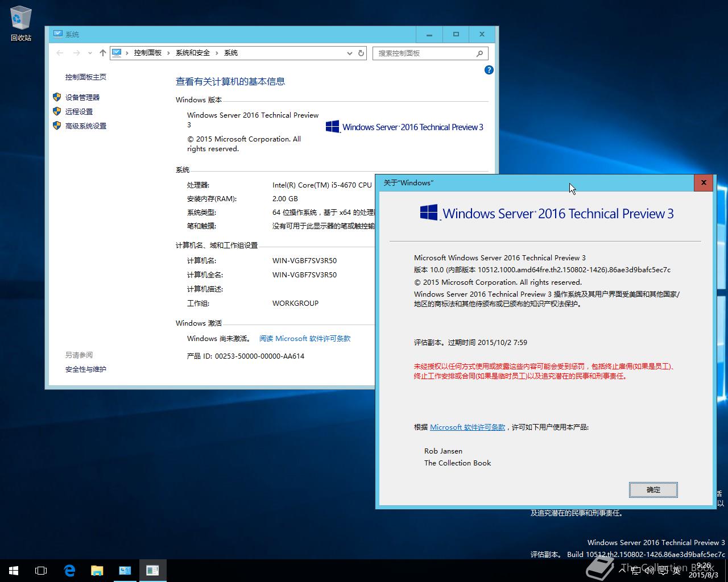
Task: Click the WORKGROUP value text
Action: (x=295, y=303)
